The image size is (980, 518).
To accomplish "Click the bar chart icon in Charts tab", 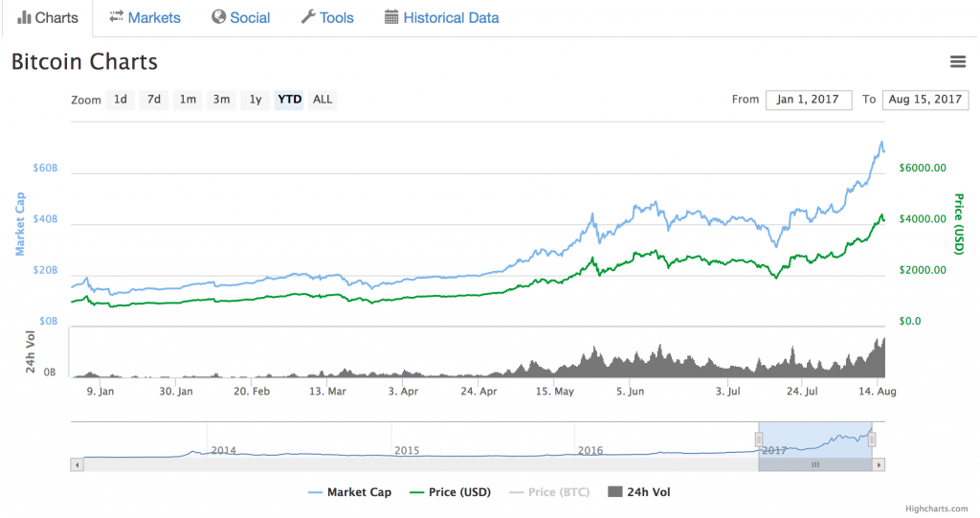I will (24, 17).
